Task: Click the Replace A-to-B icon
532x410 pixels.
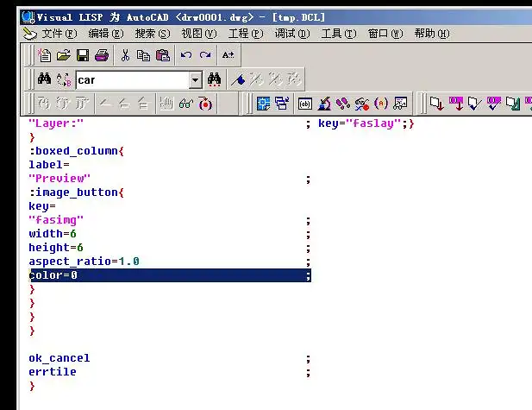Action: coord(64,79)
